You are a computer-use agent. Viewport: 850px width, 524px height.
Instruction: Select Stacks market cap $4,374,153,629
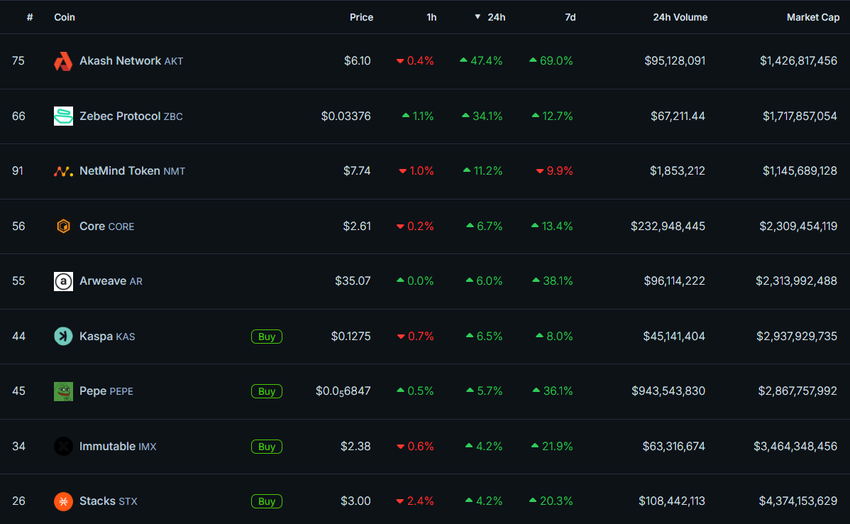[798, 501]
